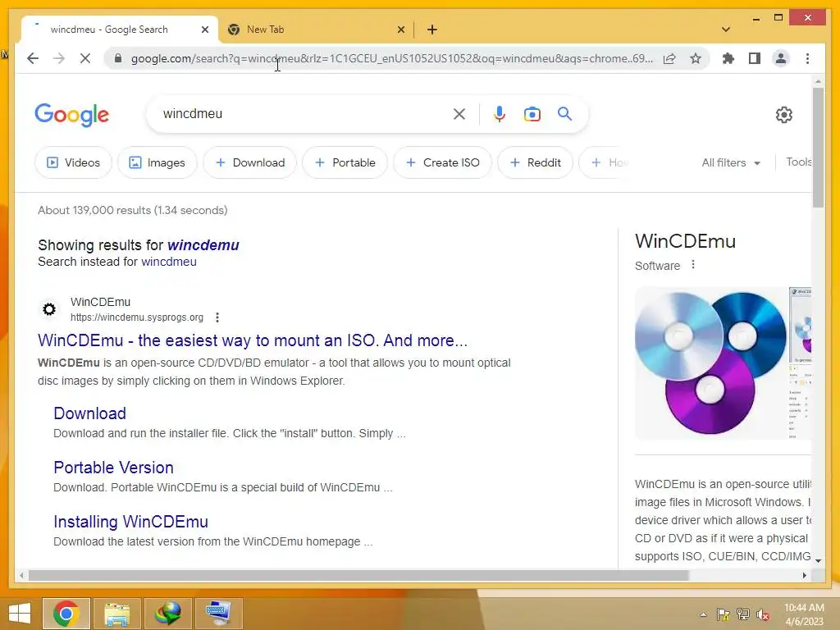Toggle Chrome side panel
The image size is (840, 630).
(755, 58)
